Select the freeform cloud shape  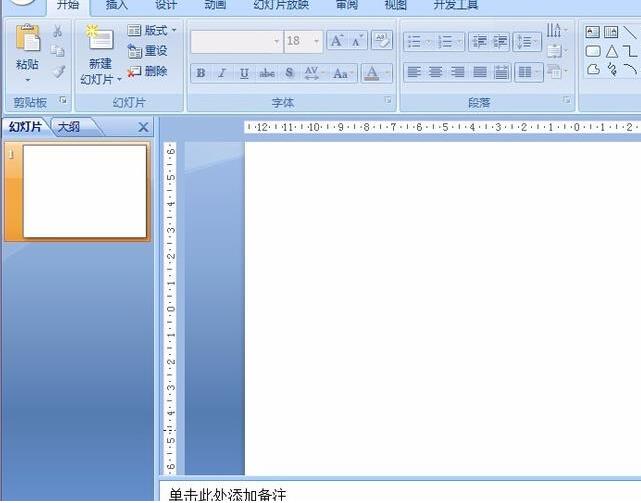[593, 70]
